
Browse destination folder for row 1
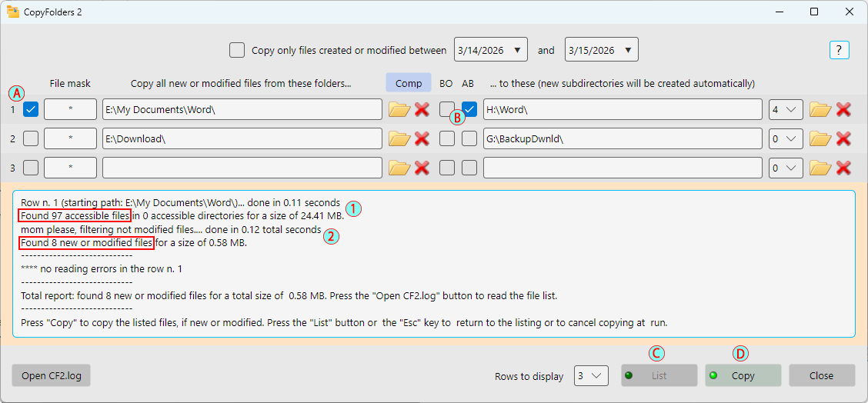point(820,109)
